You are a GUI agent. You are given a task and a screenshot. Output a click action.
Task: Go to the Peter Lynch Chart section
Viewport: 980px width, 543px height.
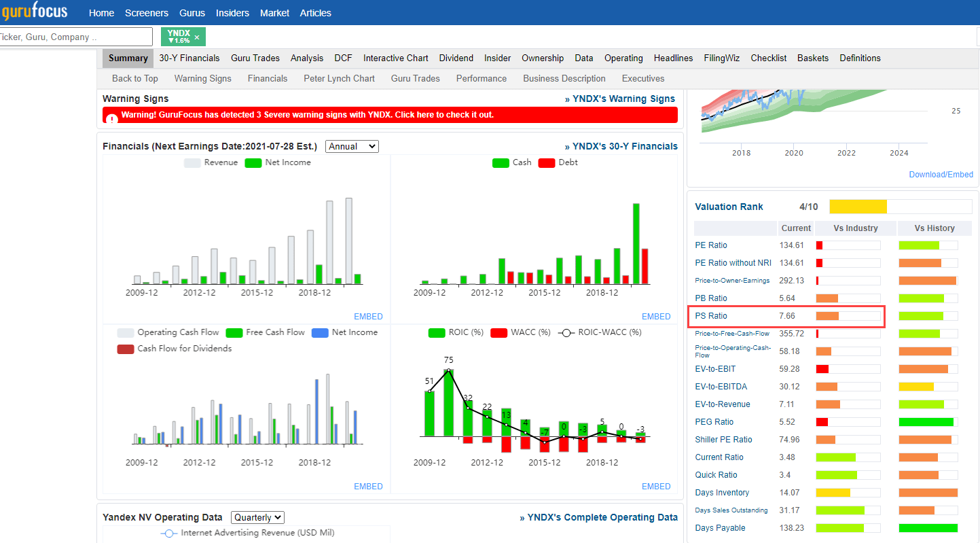[x=339, y=79]
